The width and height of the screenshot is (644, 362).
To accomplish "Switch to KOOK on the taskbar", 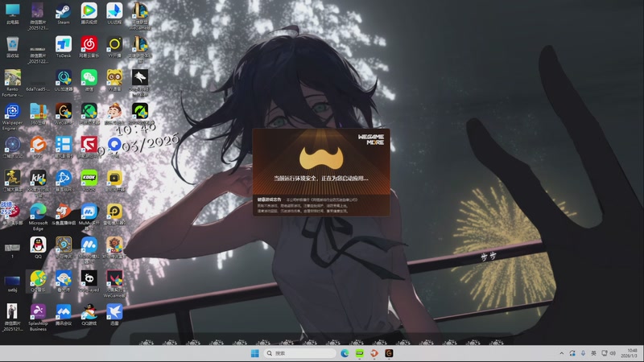I will tap(359, 353).
